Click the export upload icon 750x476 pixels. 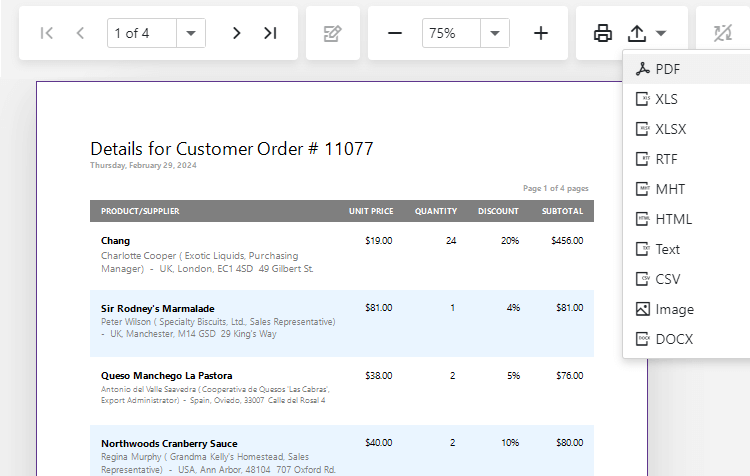point(637,33)
